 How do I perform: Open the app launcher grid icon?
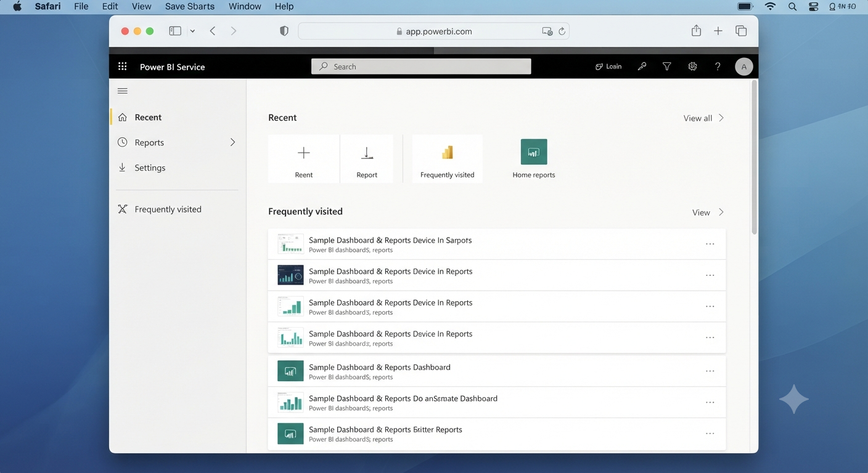pyautogui.click(x=122, y=67)
